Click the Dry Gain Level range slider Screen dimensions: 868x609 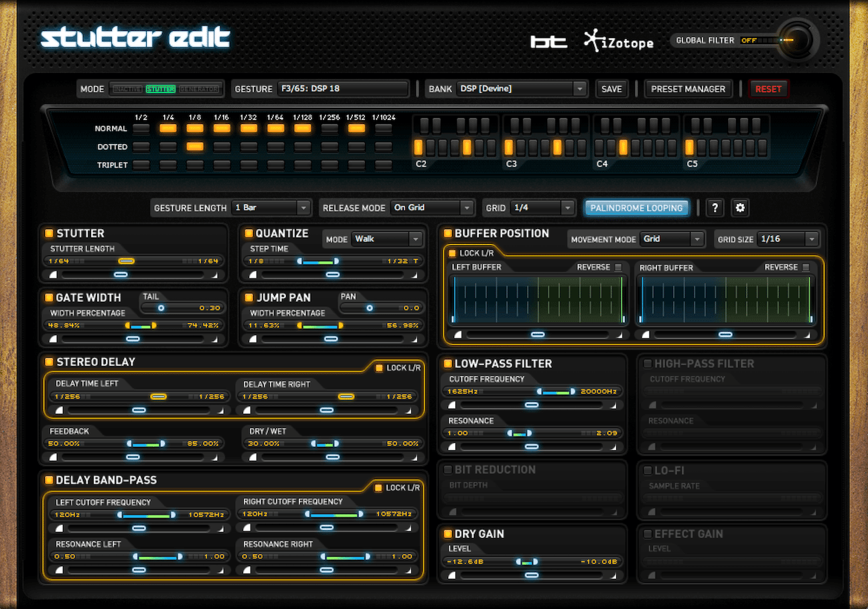pyautogui.click(x=532, y=561)
